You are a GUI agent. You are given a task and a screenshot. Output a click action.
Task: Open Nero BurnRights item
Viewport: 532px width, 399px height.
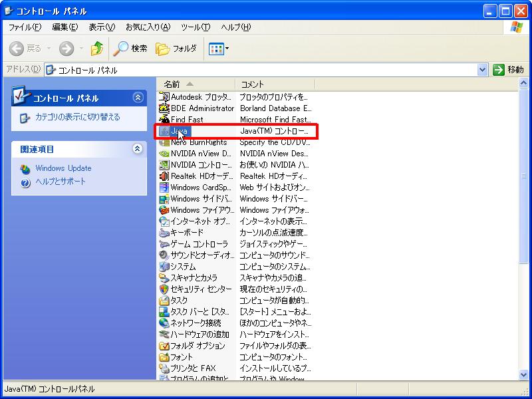tap(197, 142)
